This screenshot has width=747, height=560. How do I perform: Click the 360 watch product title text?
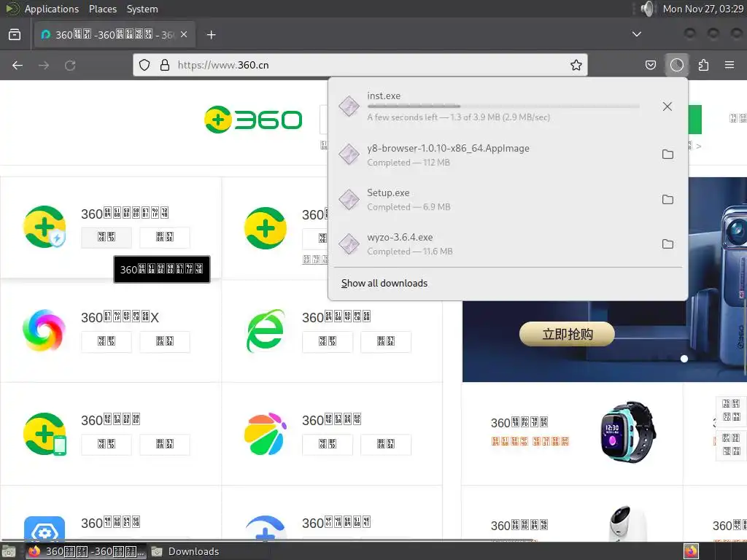pyautogui.click(x=519, y=422)
